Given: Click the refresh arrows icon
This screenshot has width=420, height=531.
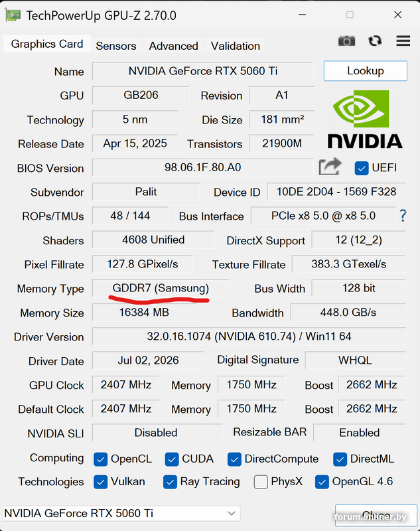Looking at the screenshot, I should click(x=375, y=41).
